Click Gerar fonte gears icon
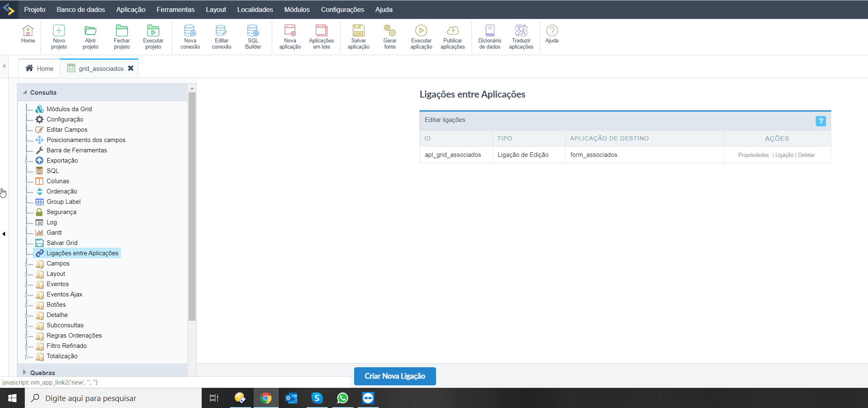Screen dimensions: 868x408 390,37
